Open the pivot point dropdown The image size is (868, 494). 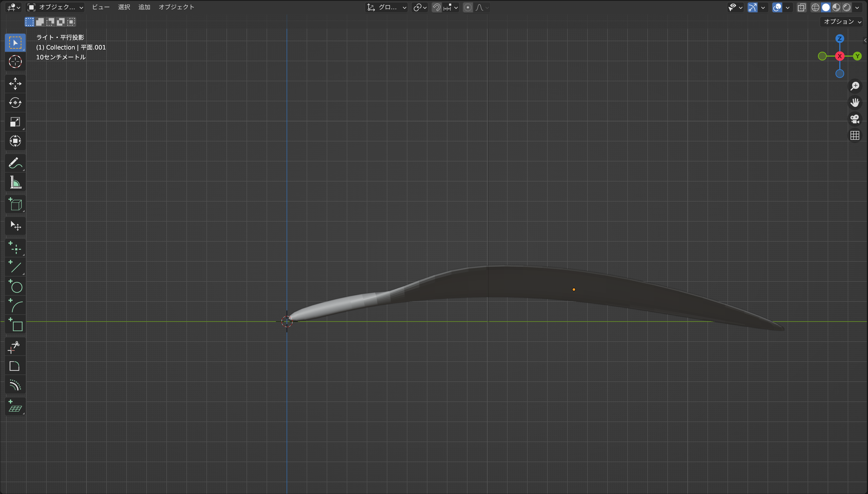click(420, 7)
